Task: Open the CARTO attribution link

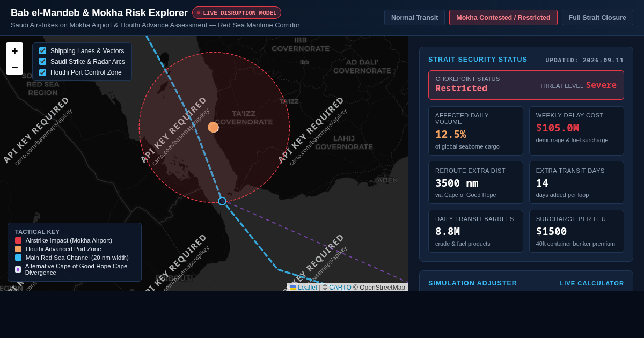Action: point(340,288)
